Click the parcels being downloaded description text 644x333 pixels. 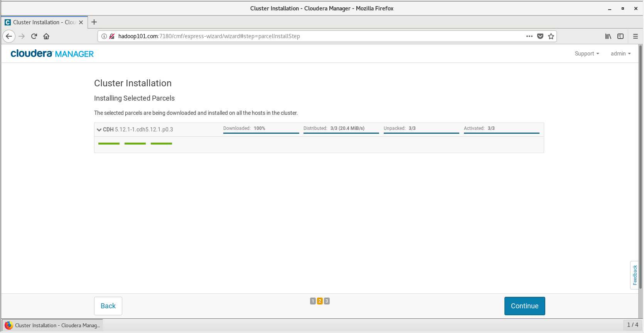tap(196, 113)
